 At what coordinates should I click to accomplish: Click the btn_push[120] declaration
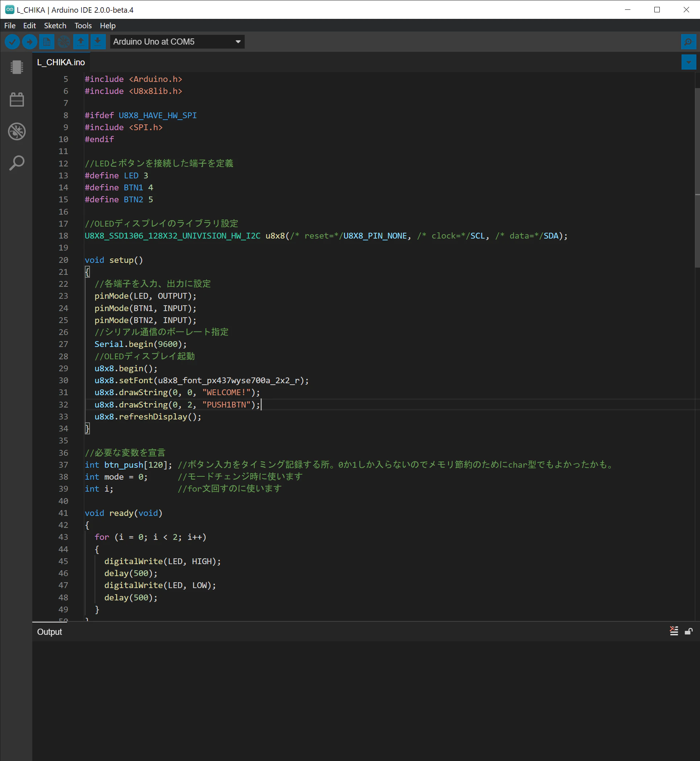tap(128, 465)
